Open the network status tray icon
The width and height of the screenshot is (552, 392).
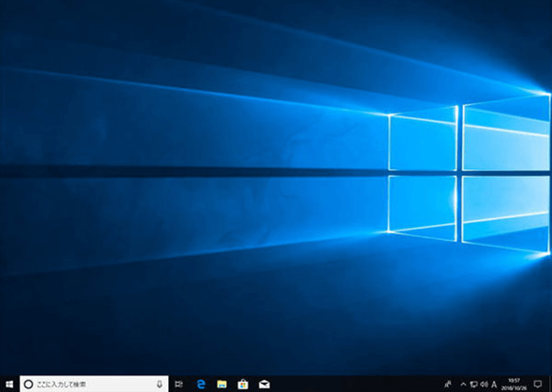pyautogui.click(x=474, y=384)
